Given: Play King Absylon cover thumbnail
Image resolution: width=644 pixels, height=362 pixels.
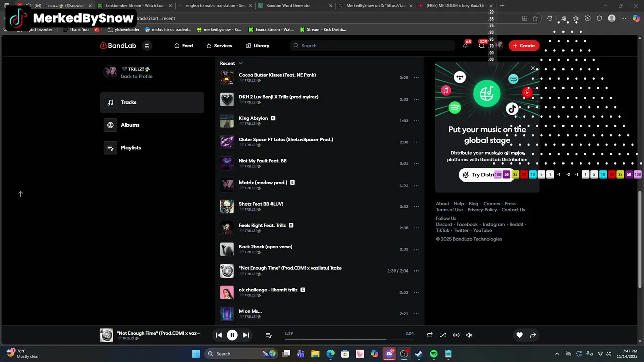Looking at the screenshot, I should [227, 121].
